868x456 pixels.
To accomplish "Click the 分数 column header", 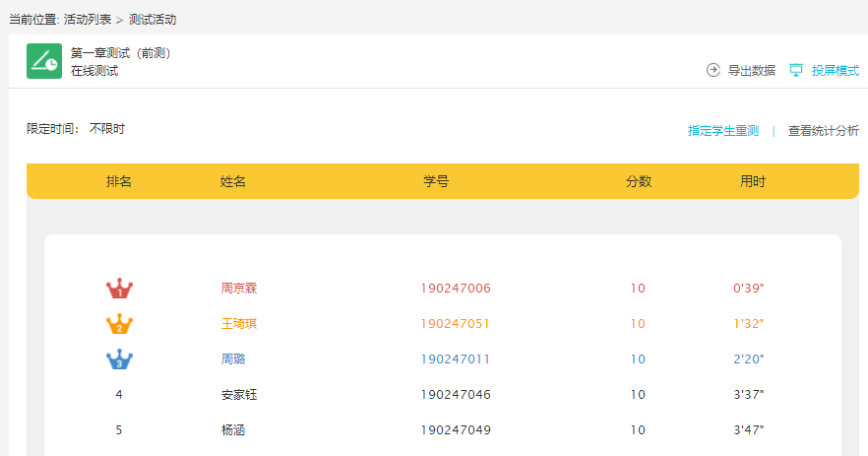I will tap(639, 181).
